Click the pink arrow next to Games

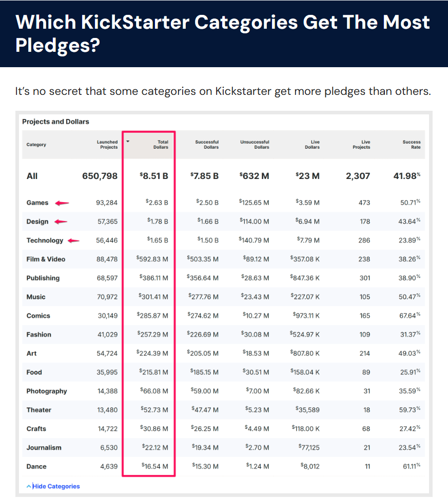tap(62, 203)
